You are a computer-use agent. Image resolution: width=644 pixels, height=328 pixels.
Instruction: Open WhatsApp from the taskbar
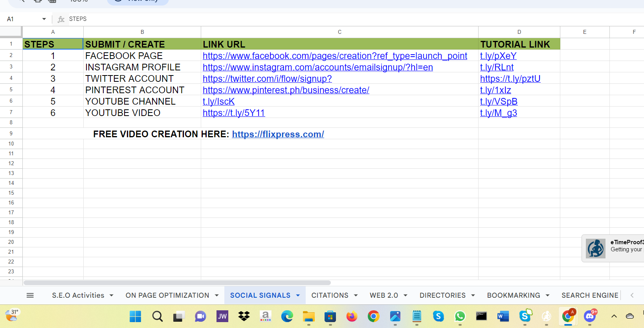coord(460,316)
